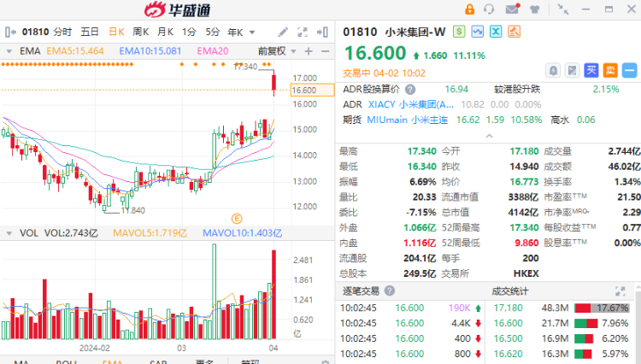Image resolution: width=641 pixels, height=364 pixels.
Task: Select the pencil drawing tool
Action: [x=283, y=32]
